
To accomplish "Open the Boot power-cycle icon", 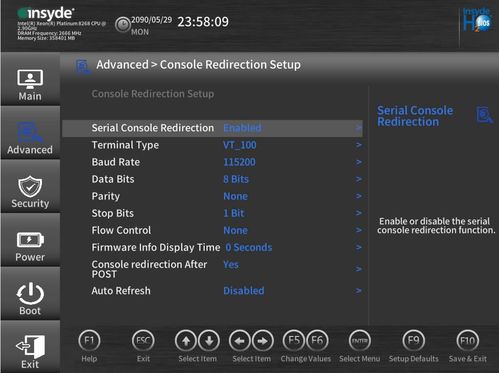I will [30, 293].
